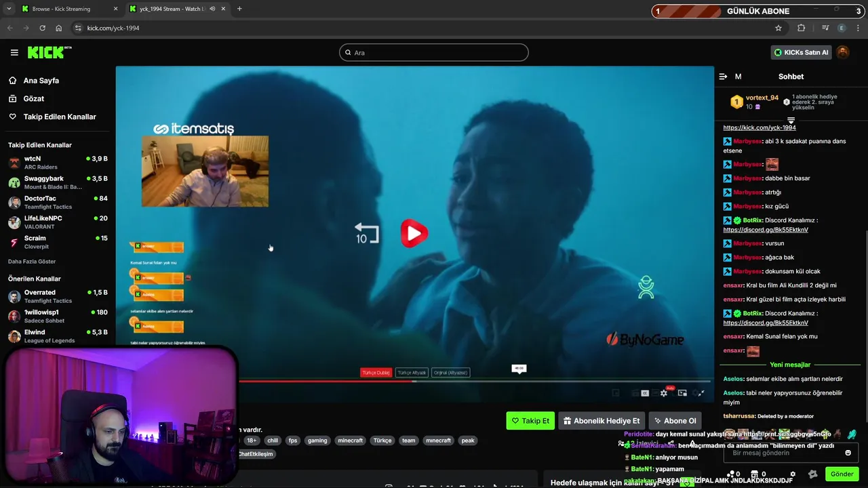Select Türkçe Dublaj audio option
Image resolution: width=868 pixels, height=488 pixels.
click(x=376, y=372)
